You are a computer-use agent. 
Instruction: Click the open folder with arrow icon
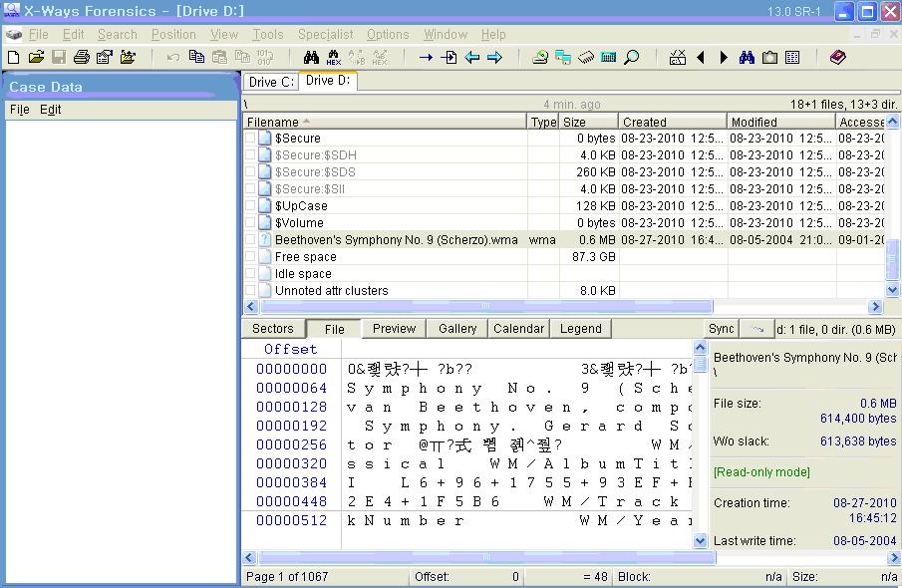pyautogui.click(x=128, y=57)
